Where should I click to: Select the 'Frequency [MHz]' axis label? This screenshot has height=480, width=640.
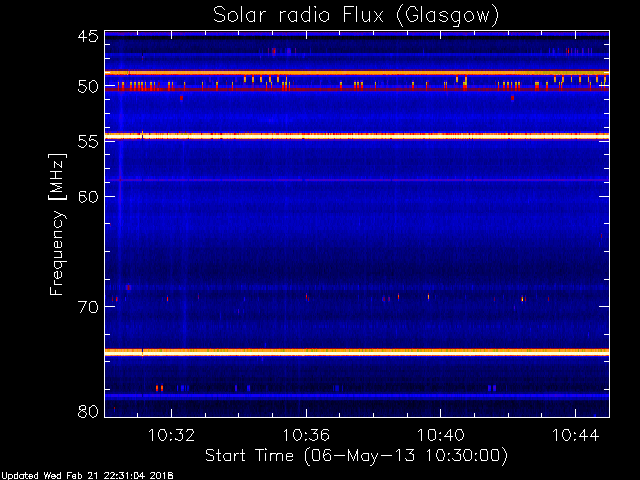[x=57, y=224]
